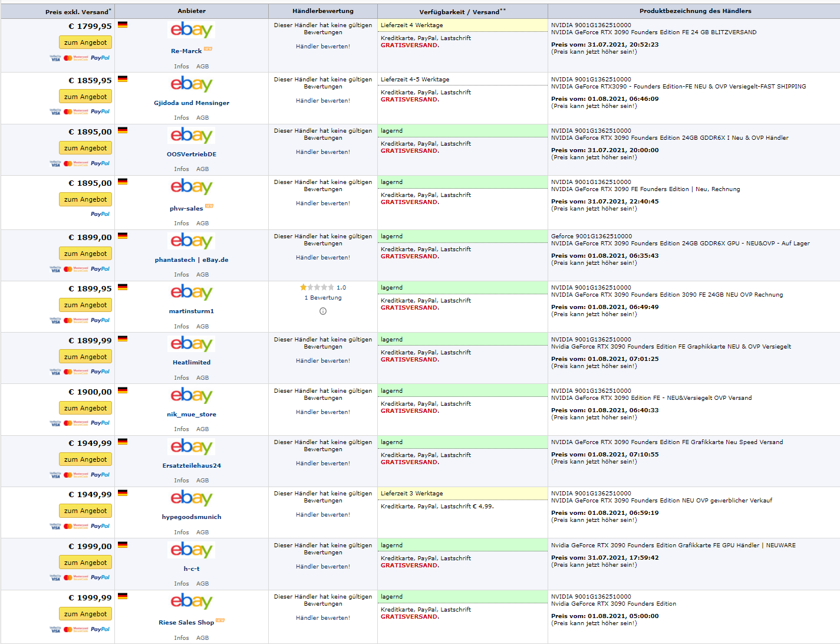
Task: Select the ebay logo for Heatlimited
Action: pyautogui.click(x=192, y=344)
